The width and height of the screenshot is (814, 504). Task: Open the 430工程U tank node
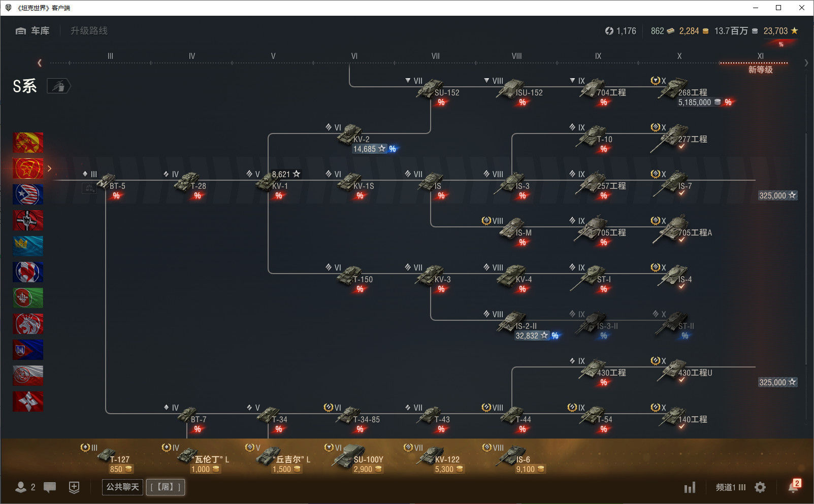click(673, 369)
